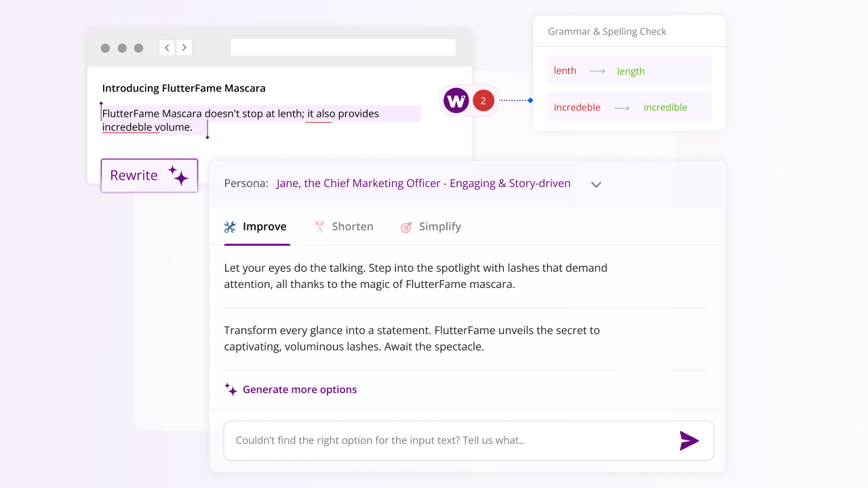The width and height of the screenshot is (868, 488).
Task: Select the Improve tab
Action: tap(264, 227)
